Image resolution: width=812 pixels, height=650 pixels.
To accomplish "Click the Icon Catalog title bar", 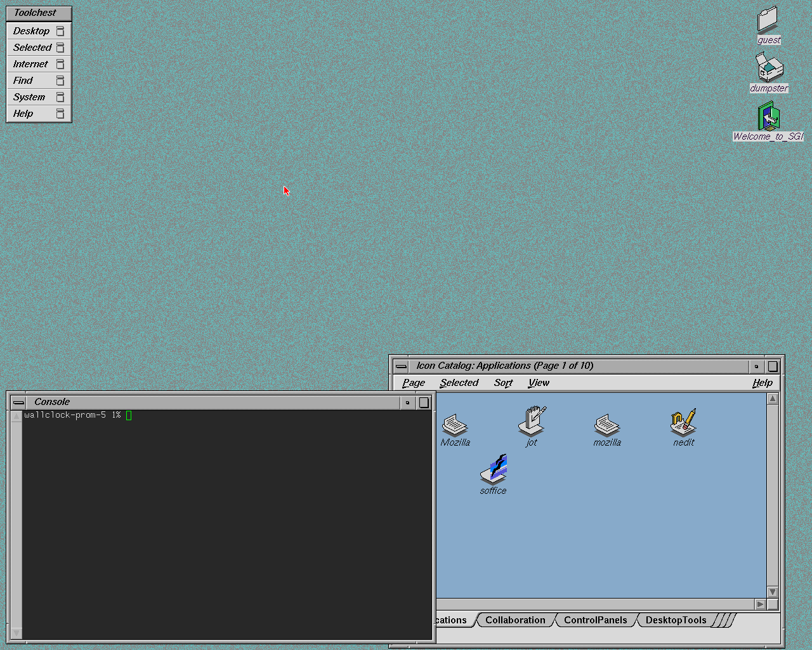I will pyautogui.click(x=579, y=366).
